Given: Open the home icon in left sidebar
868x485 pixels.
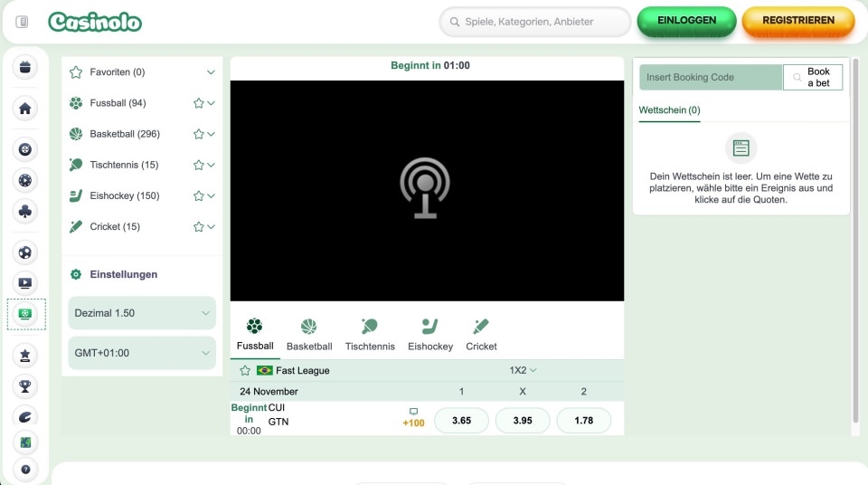Looking at the screenshot, I should [x=25, y=109].
